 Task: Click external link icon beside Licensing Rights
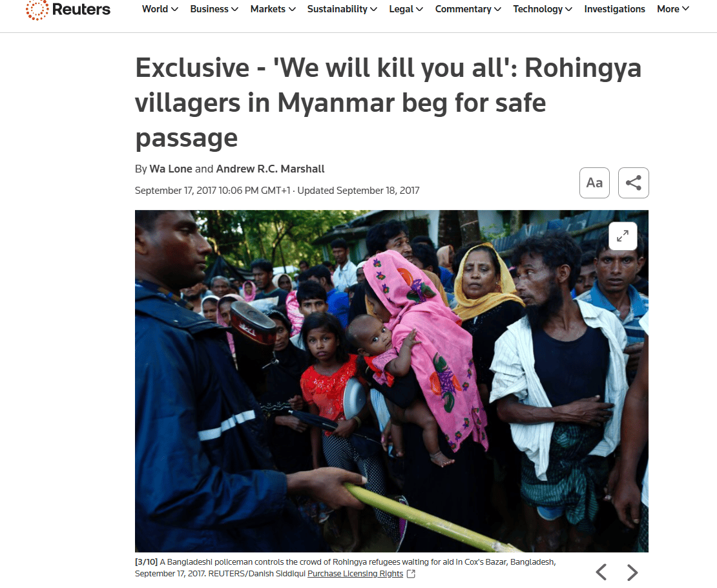click(411, 574)
